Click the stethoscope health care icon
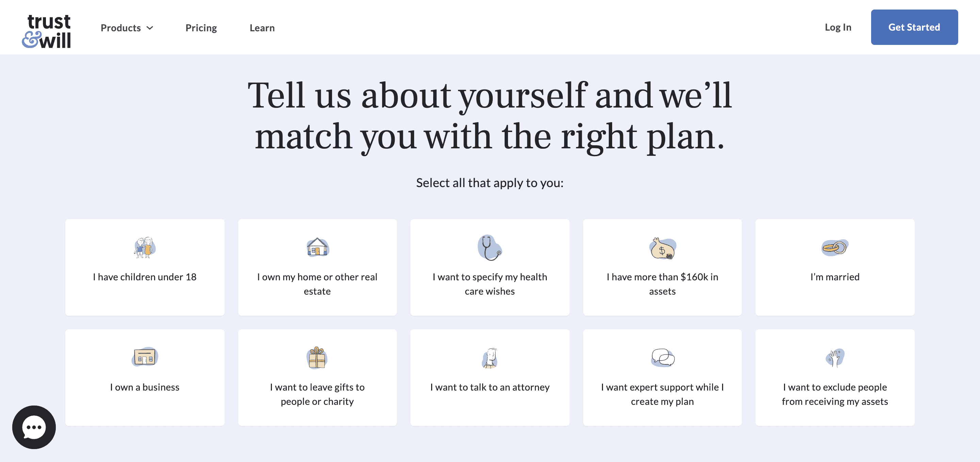 pos(490,248)
